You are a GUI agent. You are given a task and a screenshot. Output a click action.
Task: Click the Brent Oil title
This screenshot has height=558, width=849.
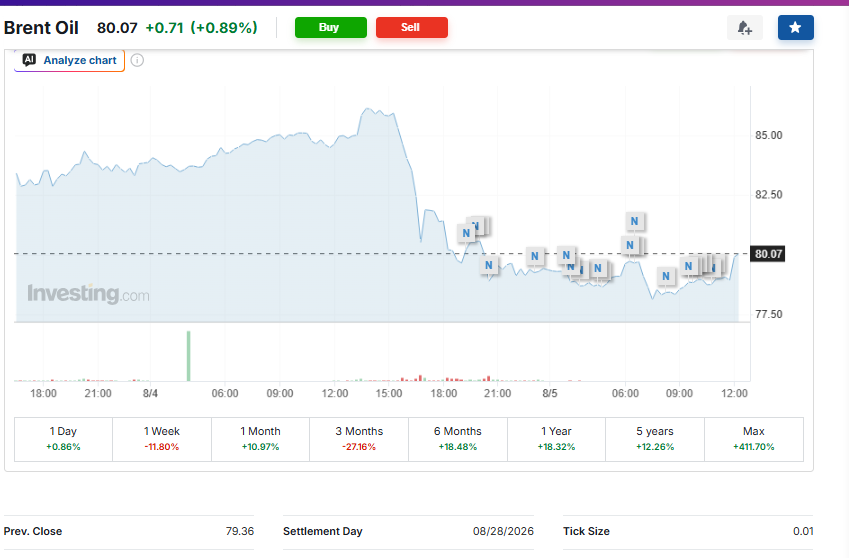click(x=41, y=28)
